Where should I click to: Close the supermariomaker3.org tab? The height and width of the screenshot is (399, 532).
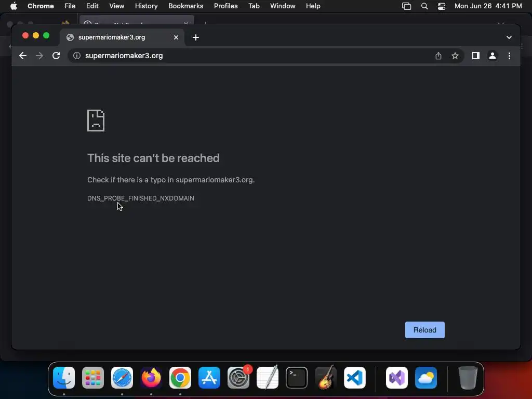[176, 37]
